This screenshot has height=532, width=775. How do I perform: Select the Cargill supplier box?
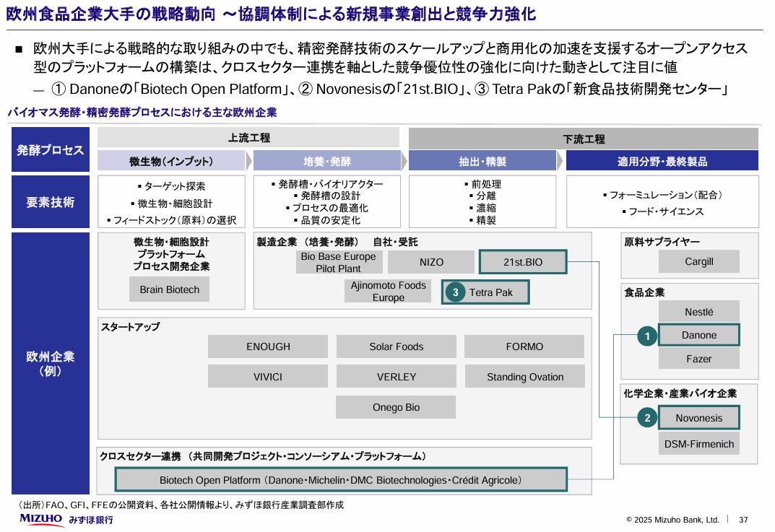[699, 261]
